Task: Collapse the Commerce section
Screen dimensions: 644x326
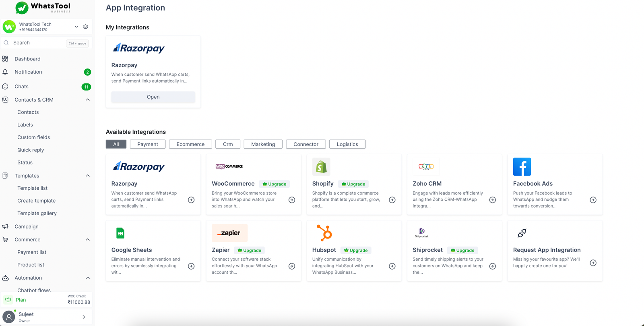Action: pyautogui.click(x=88, y=240)
